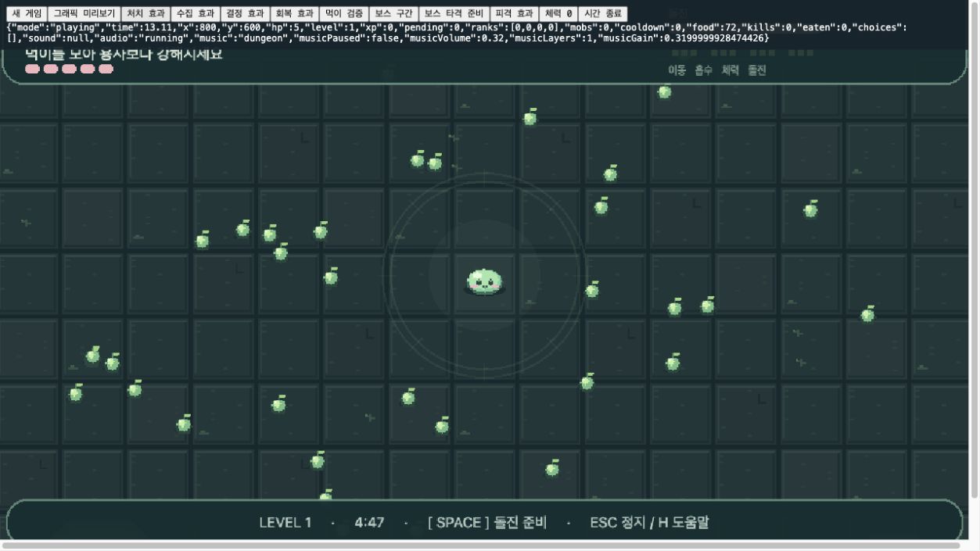Click the 수집 효과 button
This screenshot has width=980, height=551.
click(x=195, y=13)
